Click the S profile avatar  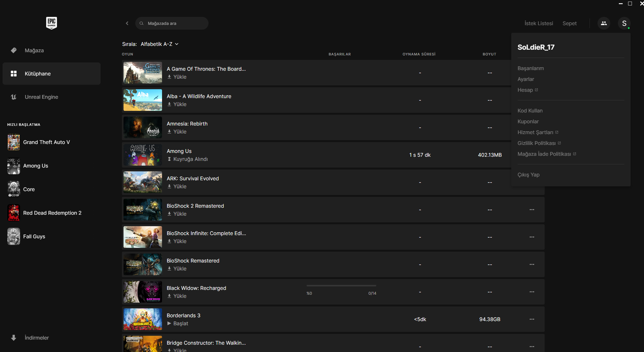click(x=624, y=23)
